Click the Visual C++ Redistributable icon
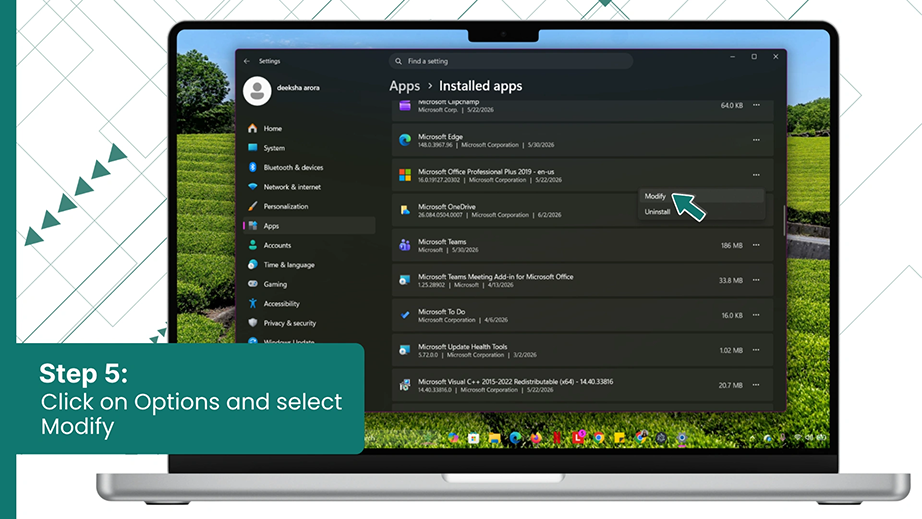 405,385
